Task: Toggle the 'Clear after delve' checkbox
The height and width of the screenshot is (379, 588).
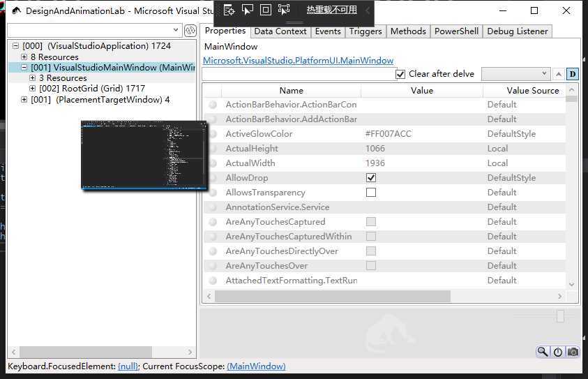Action: point(400,74)
